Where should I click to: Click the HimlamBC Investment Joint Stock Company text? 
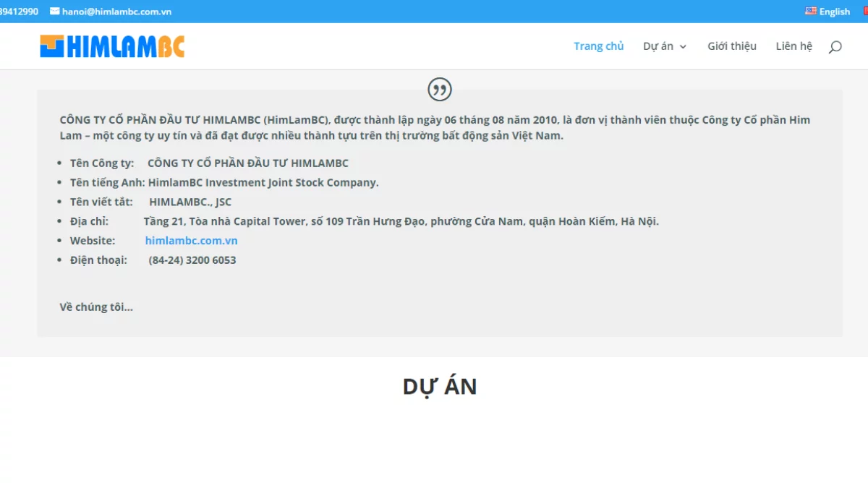[x=263, y=182]
